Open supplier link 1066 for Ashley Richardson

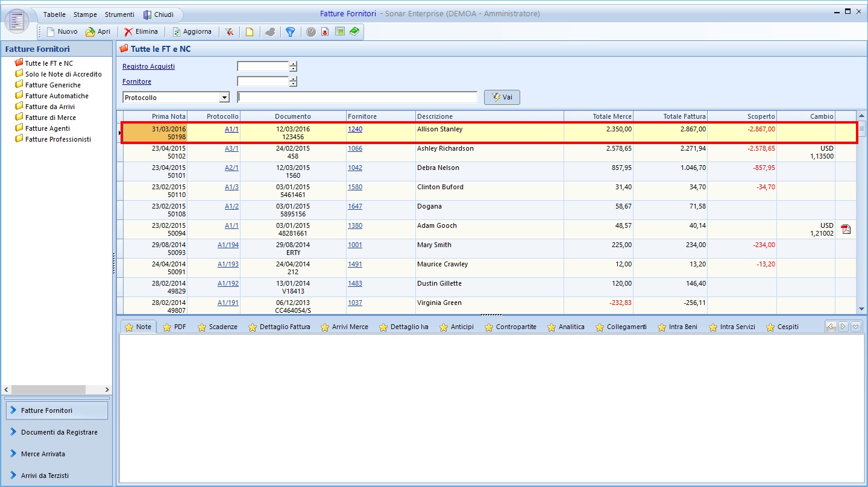tap(355, 148)
